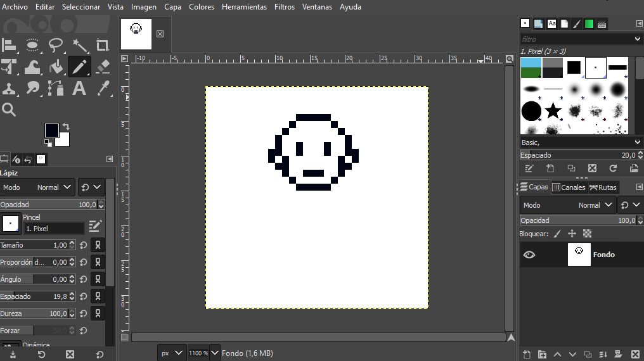
Task: Select the Zoom magnifier tool
Action: (x=9, y=110)
